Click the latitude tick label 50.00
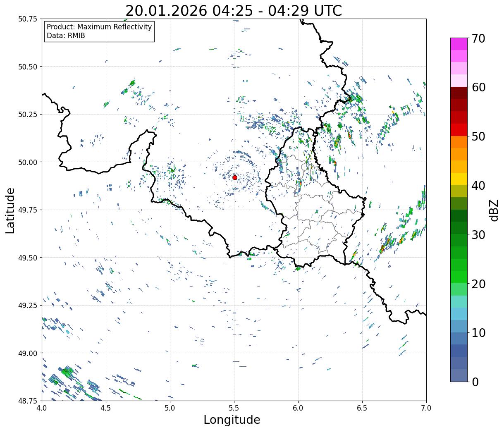 28,162
